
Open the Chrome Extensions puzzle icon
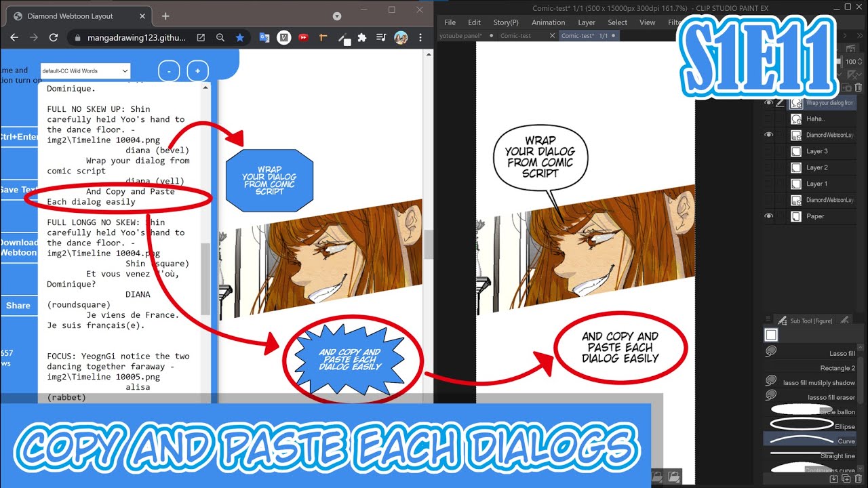point(362,38)
